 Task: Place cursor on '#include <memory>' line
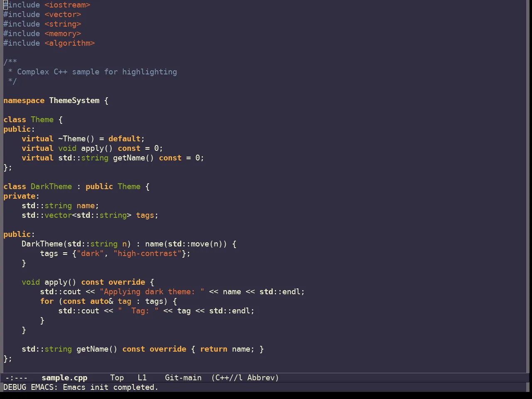[42, 34]
